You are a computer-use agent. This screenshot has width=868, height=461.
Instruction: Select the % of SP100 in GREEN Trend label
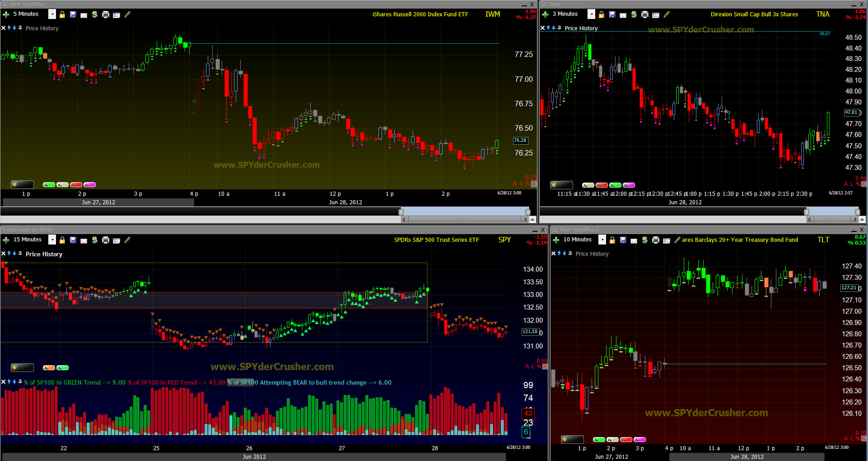tap(74, 382)
